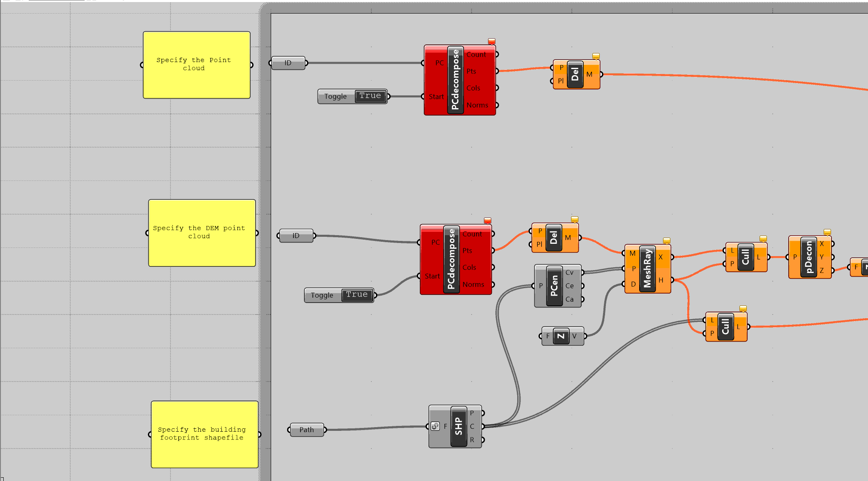The height and width of the screenshot is (481, 868).
Task: Click file icon on SHP's F input
Action: point(435,426)
